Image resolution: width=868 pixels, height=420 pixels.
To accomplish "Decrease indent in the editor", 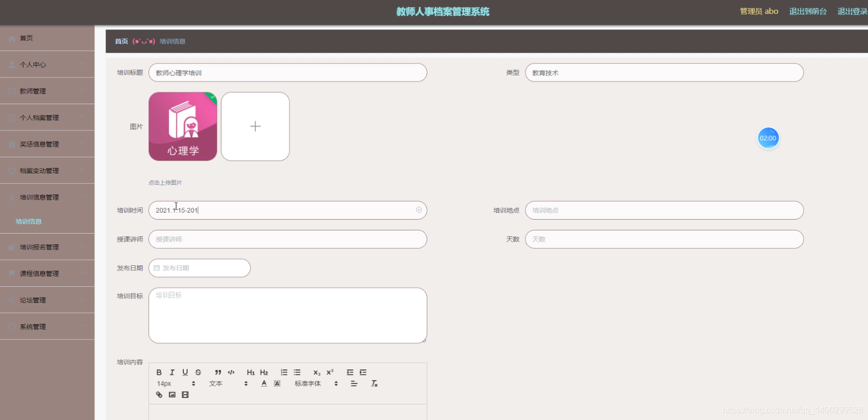I will coord(350,372).
